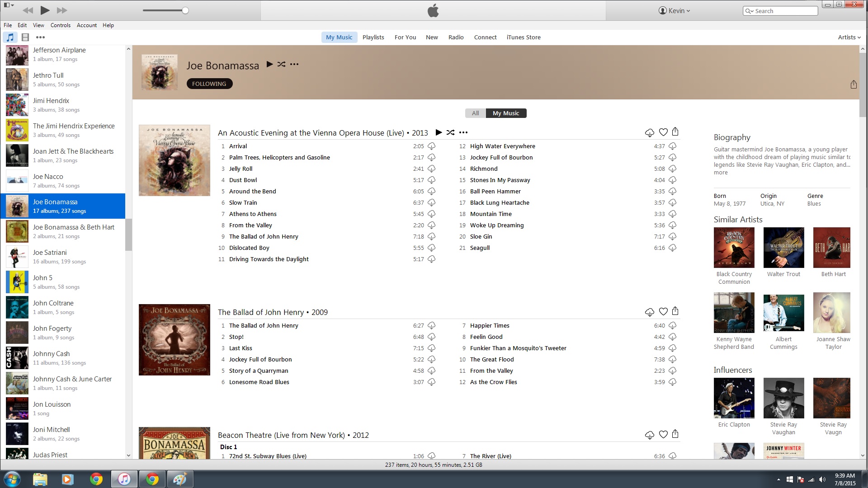Expand biography with the more link

click(720, 173)
